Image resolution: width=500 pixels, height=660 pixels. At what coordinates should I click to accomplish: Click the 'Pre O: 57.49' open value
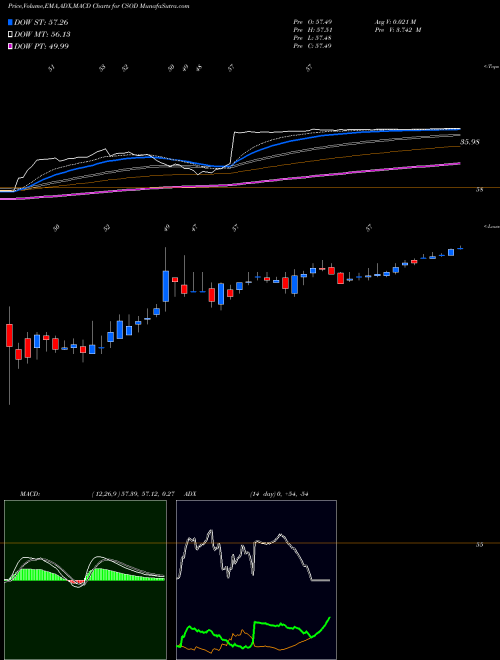coord(313,22)
